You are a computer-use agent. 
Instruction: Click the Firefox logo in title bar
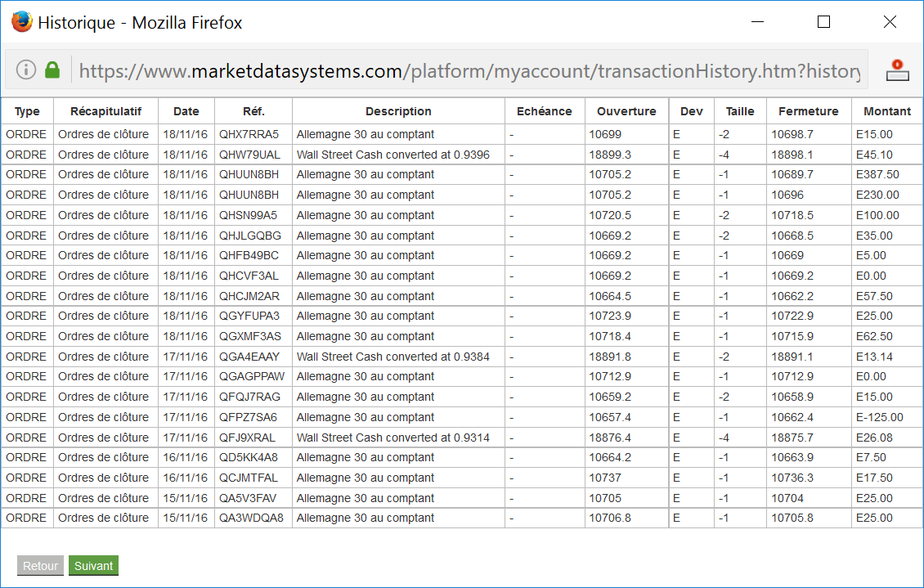(x=22, y=22)
